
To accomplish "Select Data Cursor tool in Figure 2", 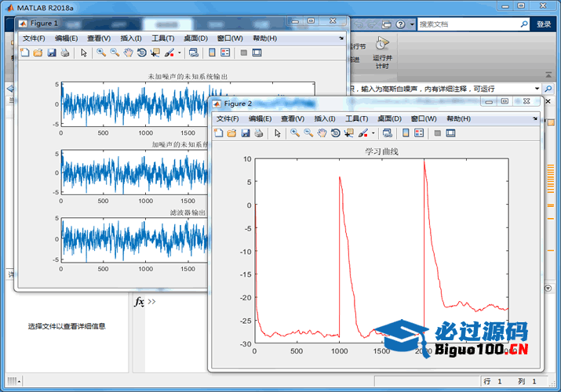I will (349, 133).
